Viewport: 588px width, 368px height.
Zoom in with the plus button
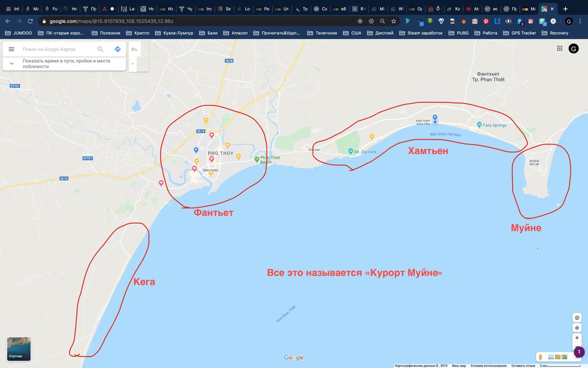(x=577, y=338)
